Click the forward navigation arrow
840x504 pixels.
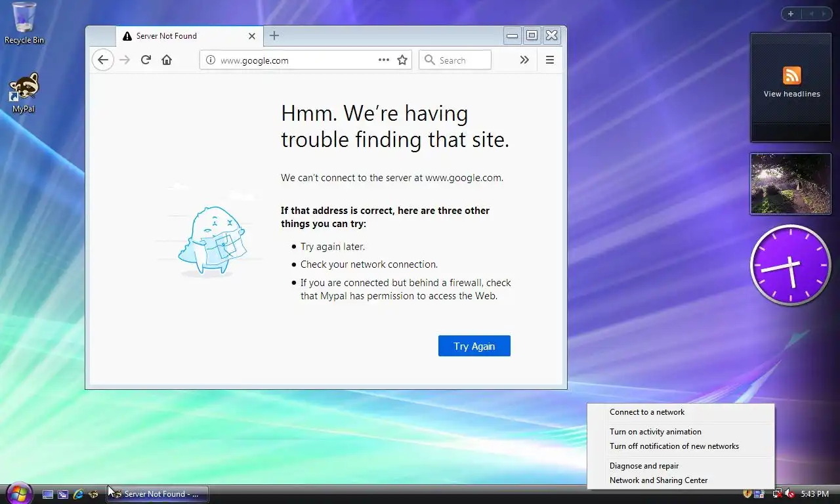pyautogui.click(x=125, y=60)
